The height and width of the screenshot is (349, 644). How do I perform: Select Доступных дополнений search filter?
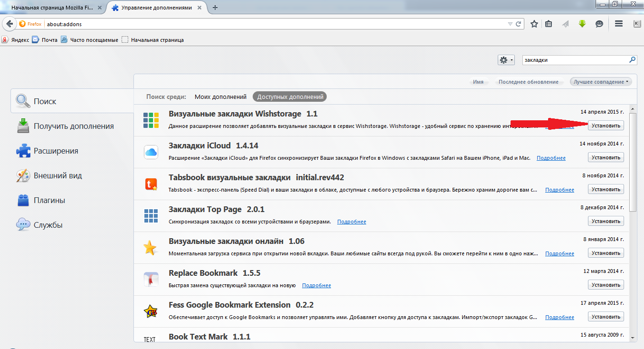pyautogui.click(x=290, y=97)
